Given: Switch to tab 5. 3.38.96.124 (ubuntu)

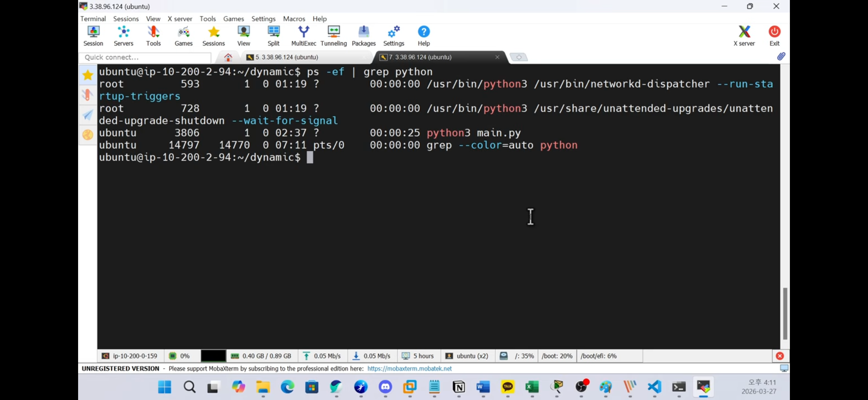Looking at the screenshot, I should pos(287,57).
